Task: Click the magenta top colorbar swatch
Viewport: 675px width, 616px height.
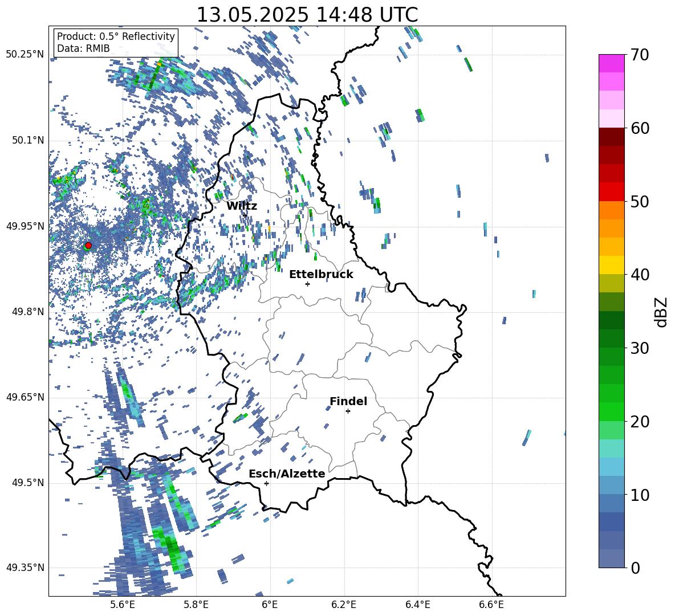Action: point(611,64)
